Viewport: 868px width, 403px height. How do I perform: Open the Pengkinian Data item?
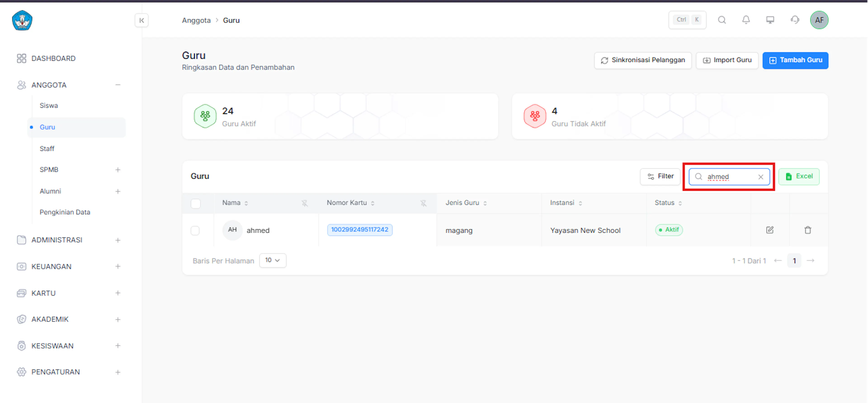[x=65, y=212]
